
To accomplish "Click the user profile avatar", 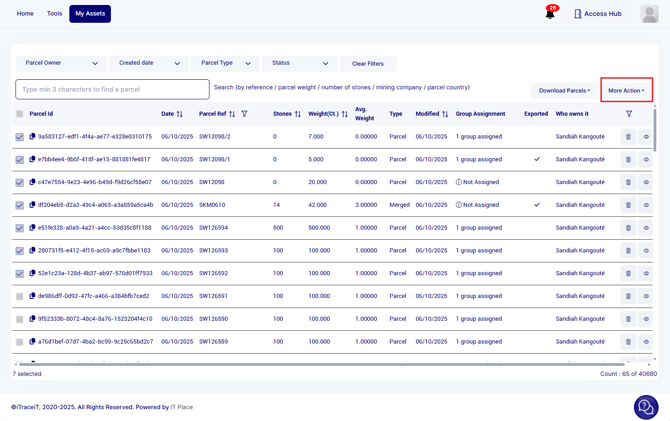I will pos(649,14).
